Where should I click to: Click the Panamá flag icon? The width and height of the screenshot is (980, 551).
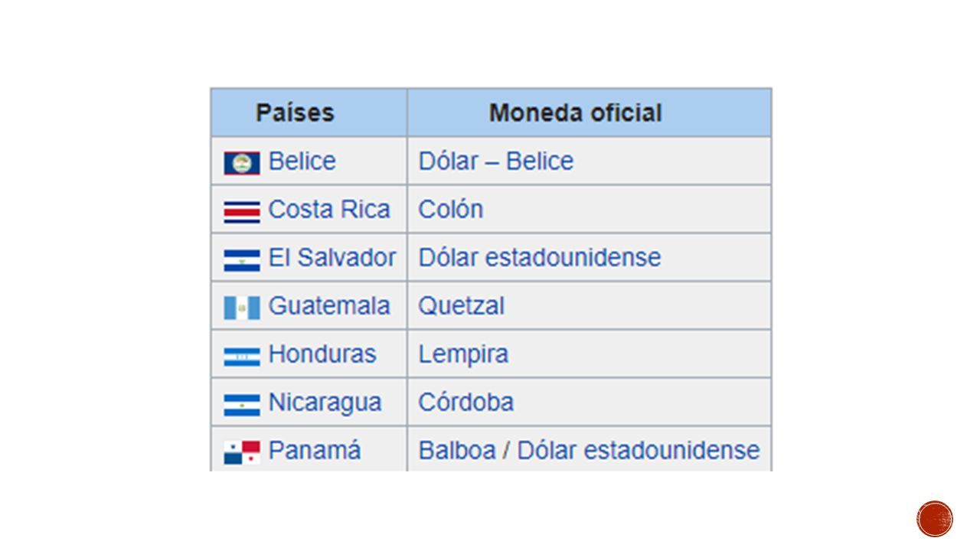click(x=242, y=452)
